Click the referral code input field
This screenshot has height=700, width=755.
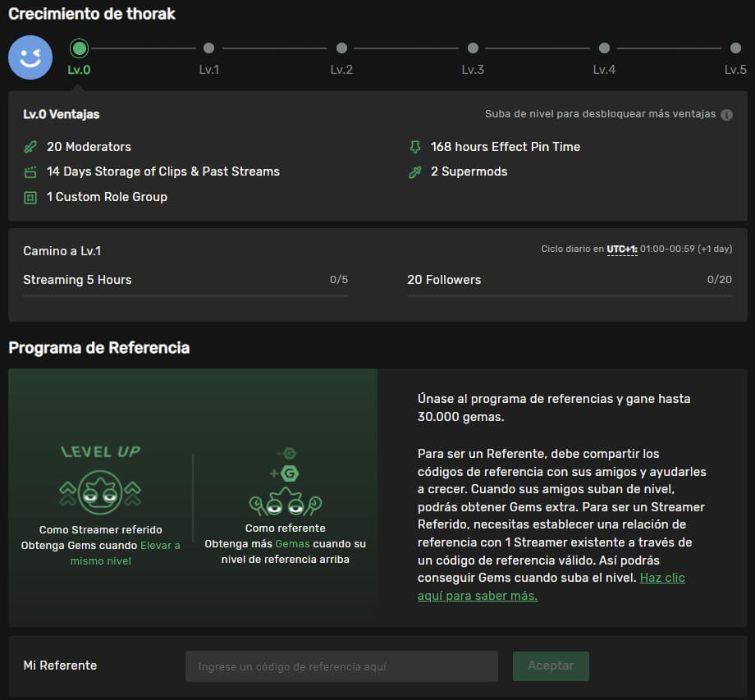(x=341, y=666)
